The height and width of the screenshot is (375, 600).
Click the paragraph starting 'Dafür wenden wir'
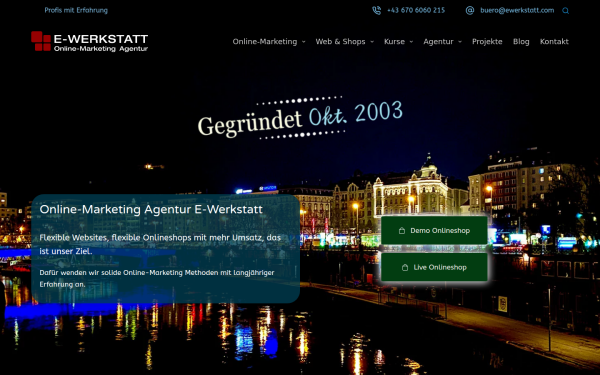coord(157,278)
